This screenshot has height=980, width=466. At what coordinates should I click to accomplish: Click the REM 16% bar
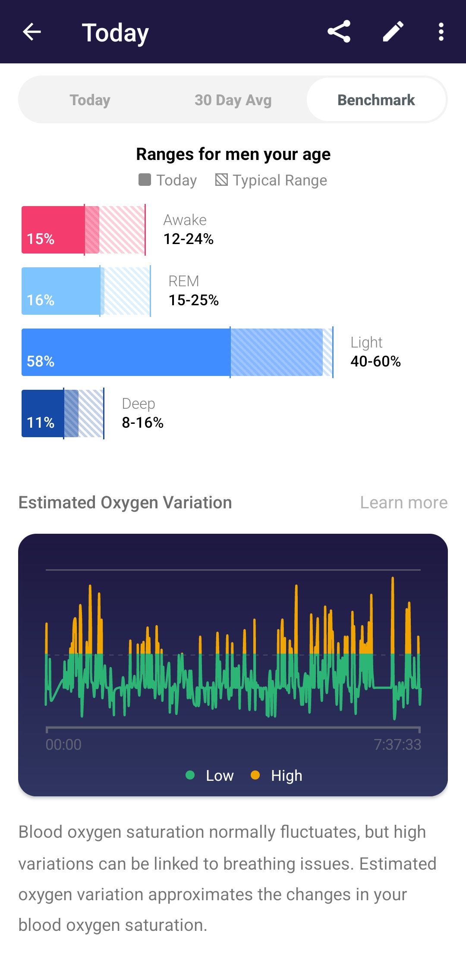(x=60, y=291)
